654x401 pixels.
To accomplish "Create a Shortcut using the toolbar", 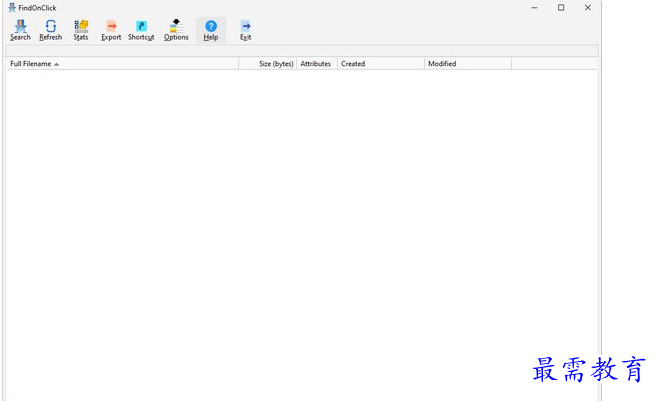I will tap(141, 30).
